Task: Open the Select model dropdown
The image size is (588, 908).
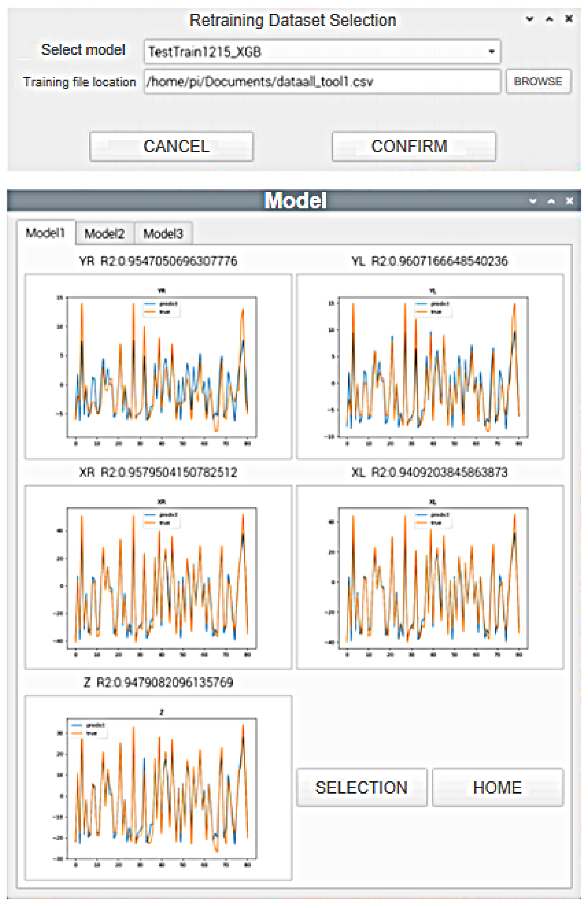Action: coord(322,52)
